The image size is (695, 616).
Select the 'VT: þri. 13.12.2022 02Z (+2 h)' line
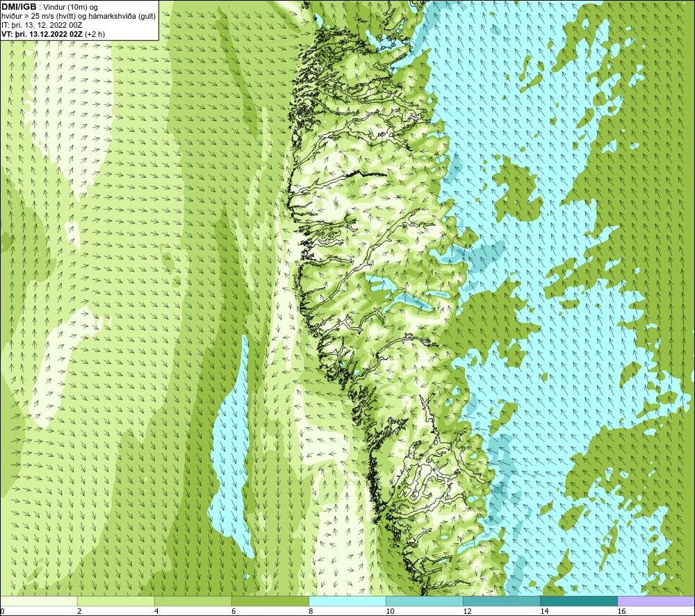pos(54,34)
